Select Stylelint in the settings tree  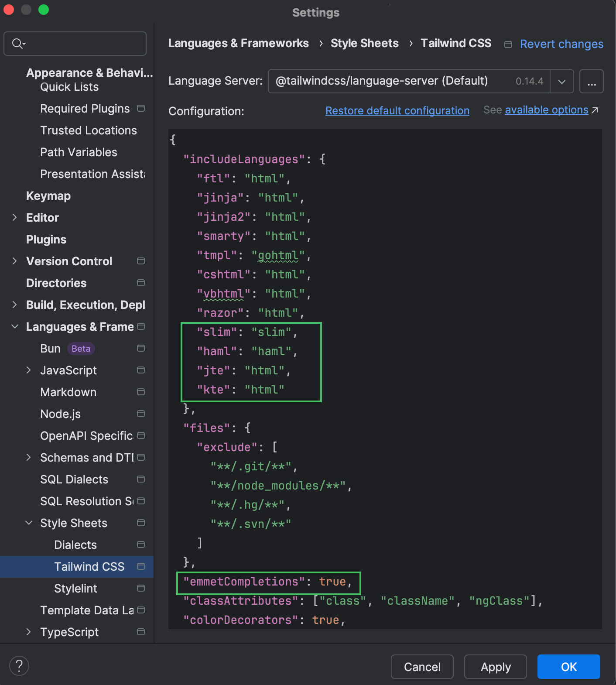pyautogui.click(x=75, y=589)
